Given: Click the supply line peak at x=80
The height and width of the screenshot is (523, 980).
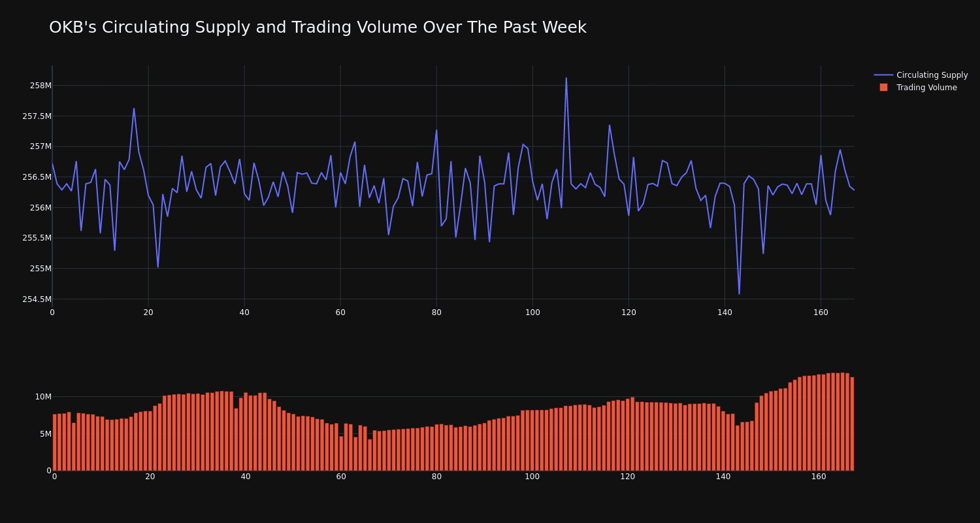Looking at the screenshot, I should tap(436, 130).
